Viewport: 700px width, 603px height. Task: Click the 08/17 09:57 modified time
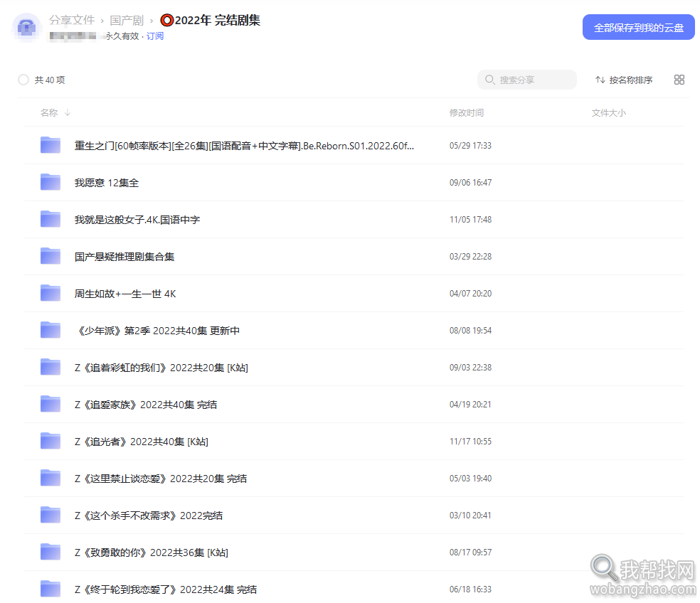point(470,553)
